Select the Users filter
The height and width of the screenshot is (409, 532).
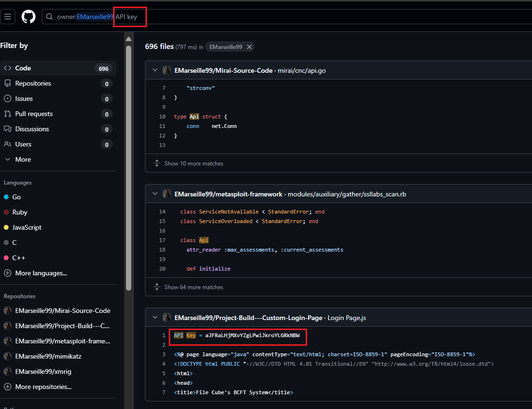click(x=58, y=144)
